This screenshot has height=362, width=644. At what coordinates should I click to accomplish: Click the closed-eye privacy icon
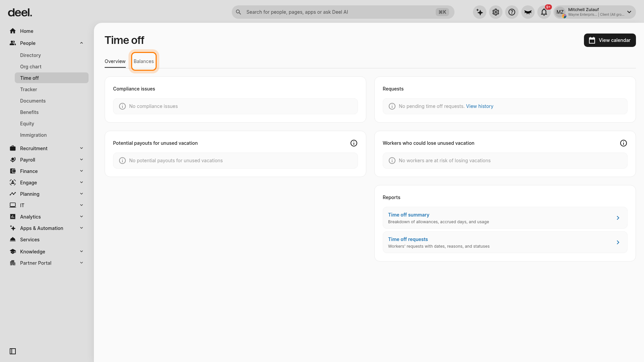(528, 12)
